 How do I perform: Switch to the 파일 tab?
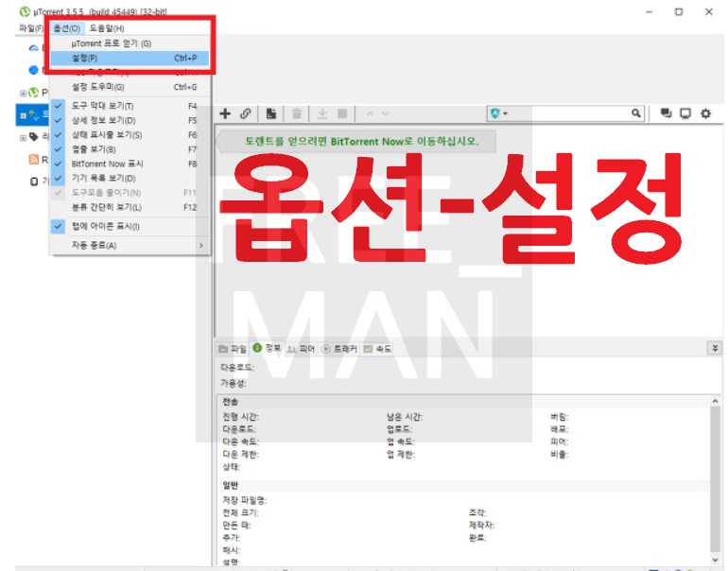click(233, 349)
